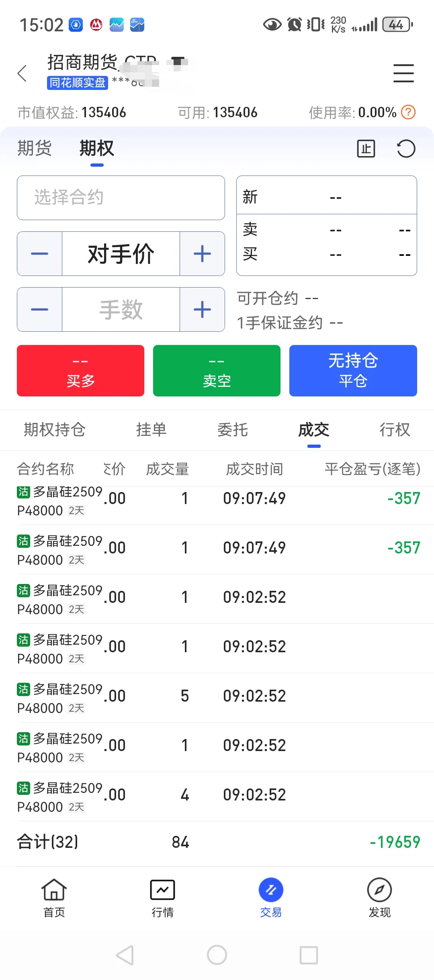Tap the 招商期货 account title
This screenshot has width=434, height=980.
(x=102, y=63)
